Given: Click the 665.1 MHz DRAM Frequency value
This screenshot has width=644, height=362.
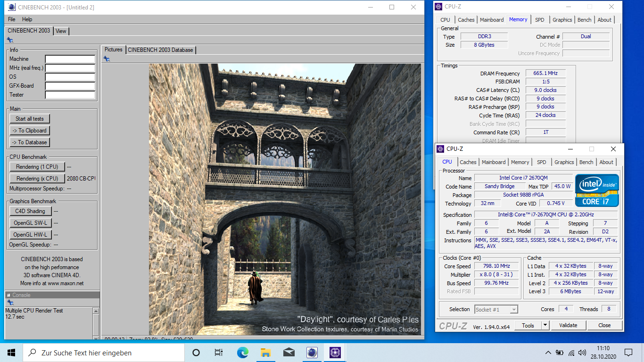Looking at the screenshot, I should coord(545,74).
